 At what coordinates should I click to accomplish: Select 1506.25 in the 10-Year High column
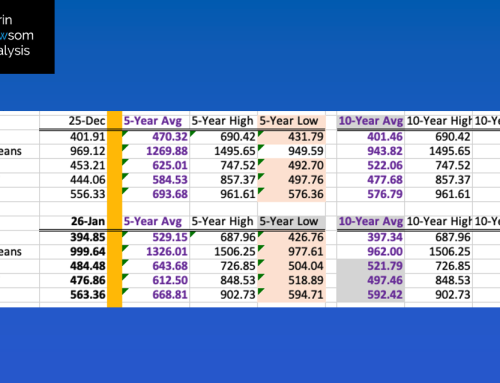tap(438, 252)
